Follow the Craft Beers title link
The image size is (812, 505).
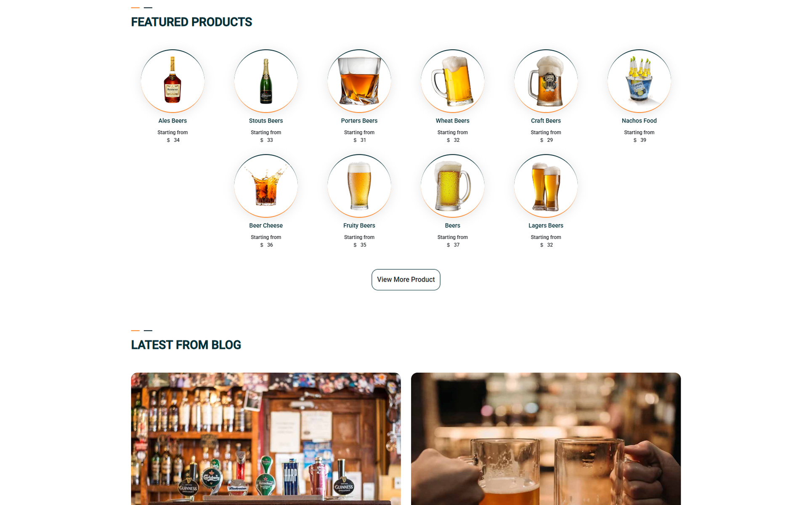(546, 121)
